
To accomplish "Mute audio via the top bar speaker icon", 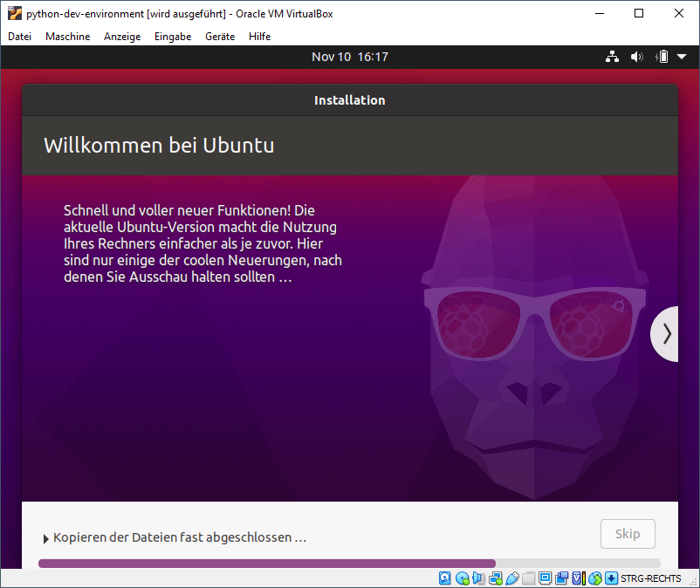I will click(636, 57).
